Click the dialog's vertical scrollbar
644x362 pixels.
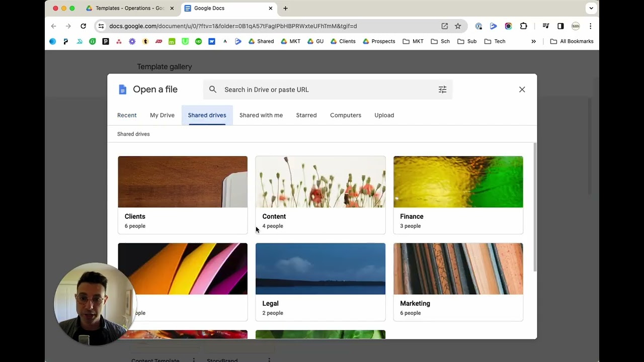535,207
